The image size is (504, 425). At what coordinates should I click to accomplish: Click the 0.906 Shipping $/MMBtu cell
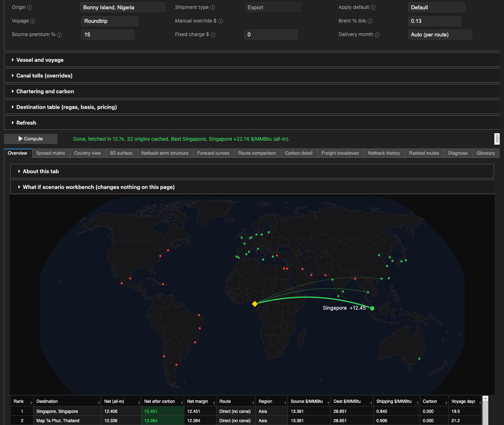click(x=397, y=421)
